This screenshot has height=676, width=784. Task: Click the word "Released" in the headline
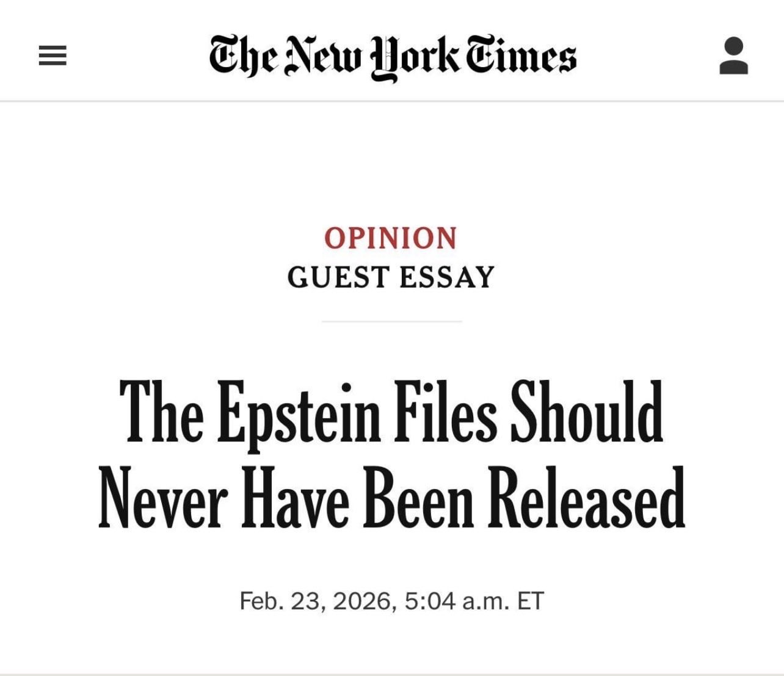(x=586, y=497)
